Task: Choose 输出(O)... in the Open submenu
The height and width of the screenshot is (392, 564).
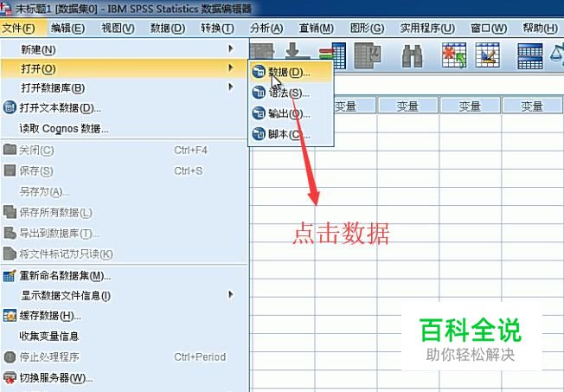Action: point(291,113)
